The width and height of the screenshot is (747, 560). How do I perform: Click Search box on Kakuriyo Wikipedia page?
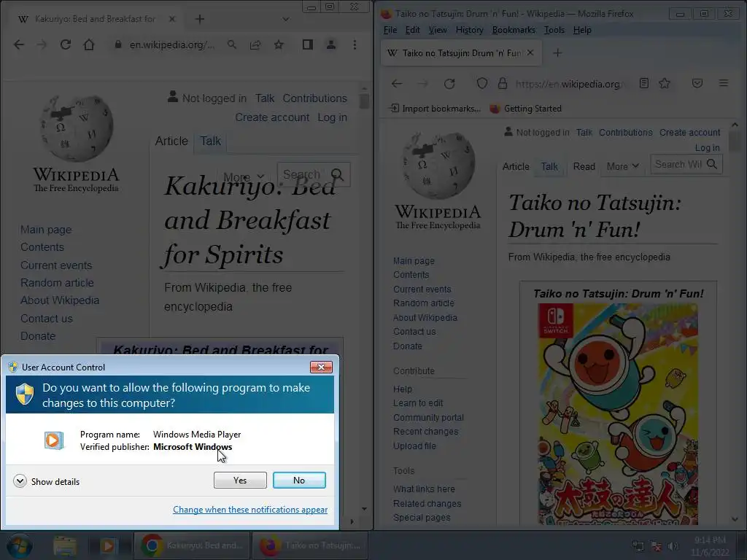(314, 174)
